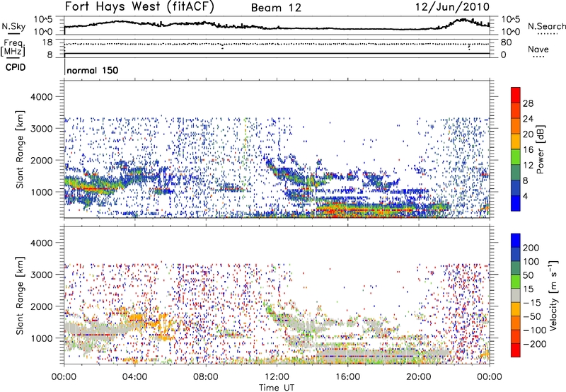Click the "-15" tick on Velocity colorbar
566x392 pixels.
pyautogui.click(x=531, y=303)
